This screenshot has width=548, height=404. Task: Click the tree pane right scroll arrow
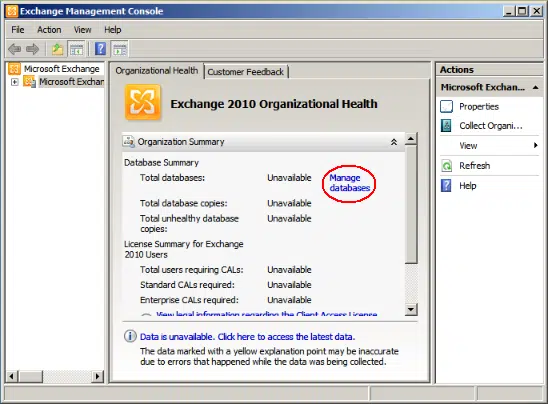(98, 376)
